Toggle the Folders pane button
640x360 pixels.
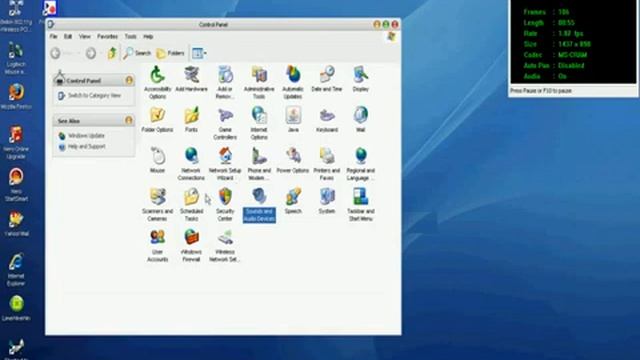[x=170, y=53]
